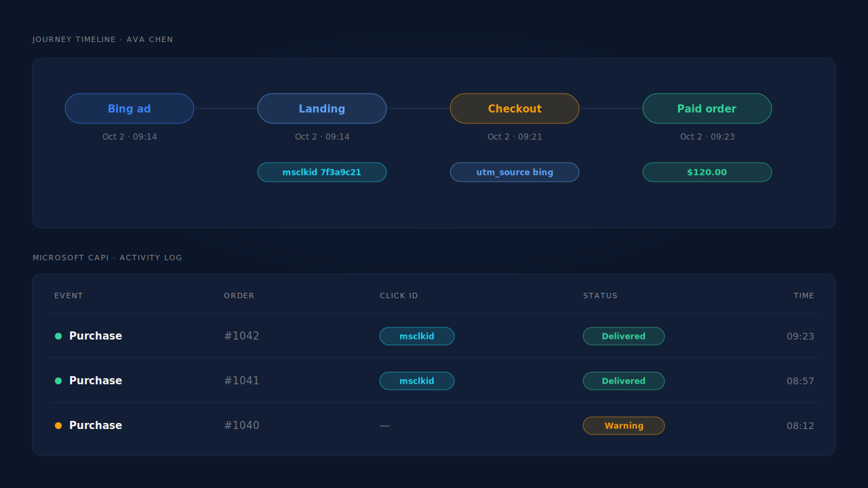The height and width of the screenshot is (488, 868).
Task: Click the Purchase event of order #1042
Action: tap(96, 336)
